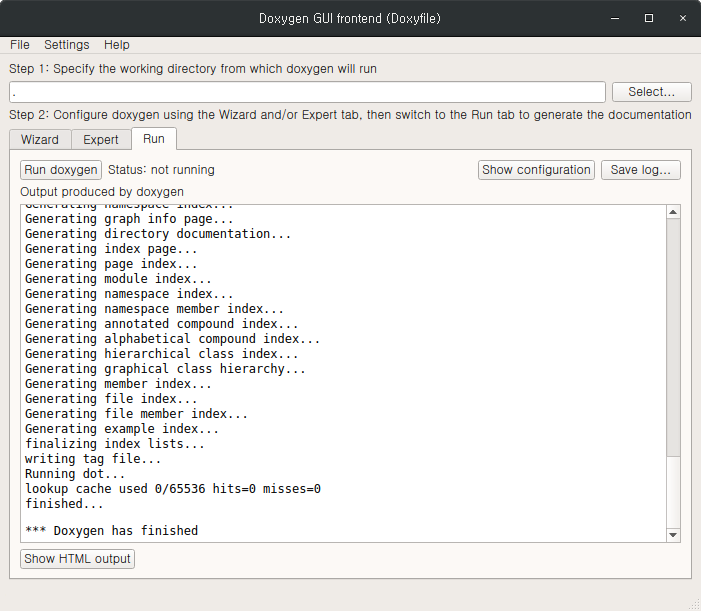The height and width of the screenshot is (611, 701).
Task: Open the Help menu
Action: (x=117, y=45)
